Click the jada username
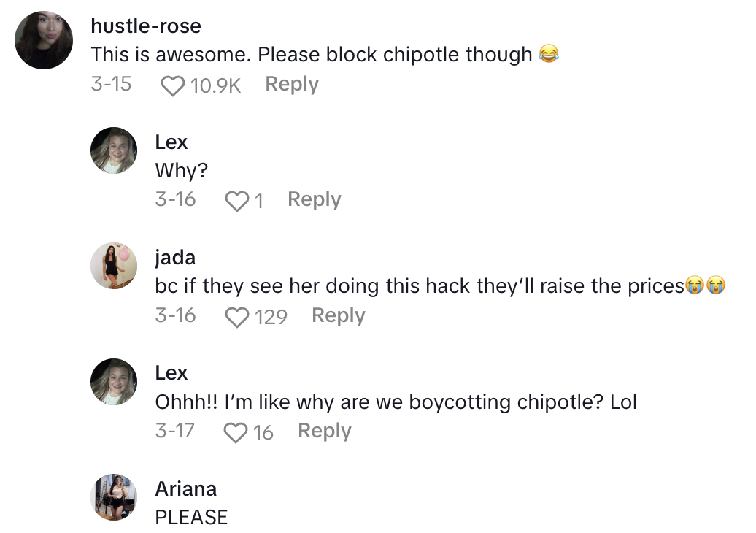 coord(175,257)
